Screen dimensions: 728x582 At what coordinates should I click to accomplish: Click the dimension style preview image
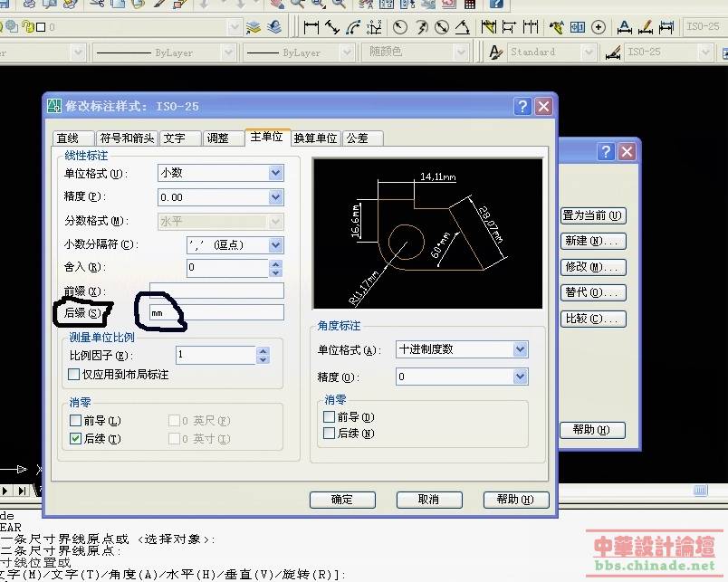(x=427, y=234)
